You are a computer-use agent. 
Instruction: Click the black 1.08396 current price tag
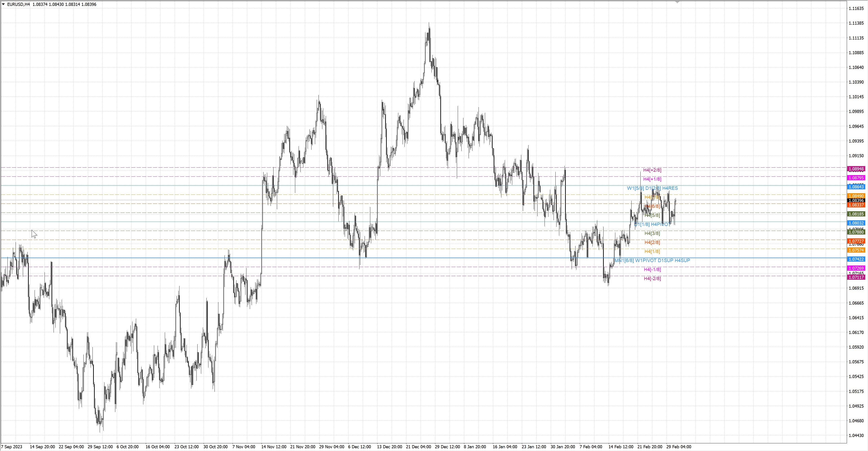pos(856,200)
